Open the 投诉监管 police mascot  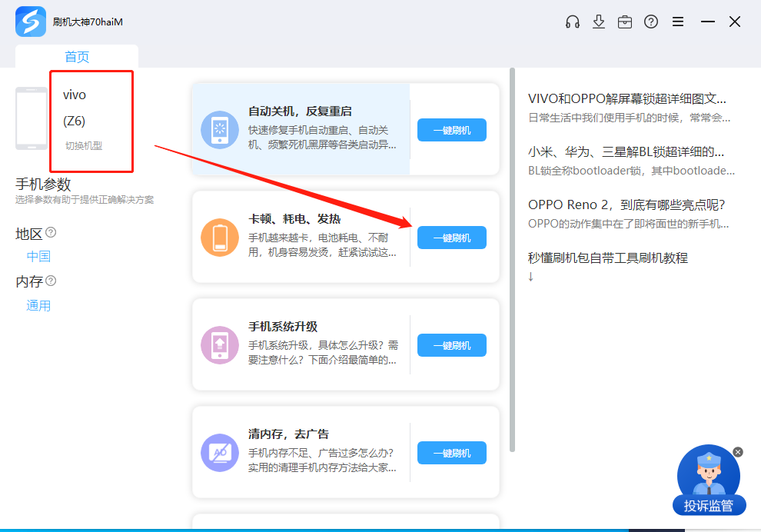[x=709, y=480]
